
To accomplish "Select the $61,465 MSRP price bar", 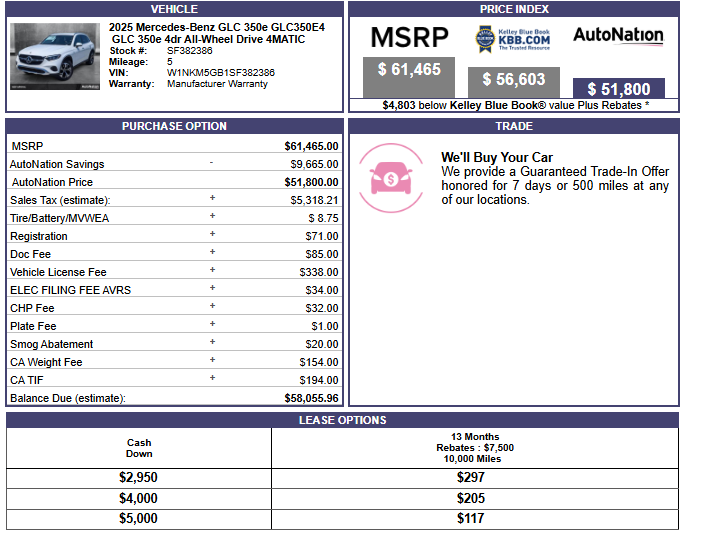I will tap(409, 77).
